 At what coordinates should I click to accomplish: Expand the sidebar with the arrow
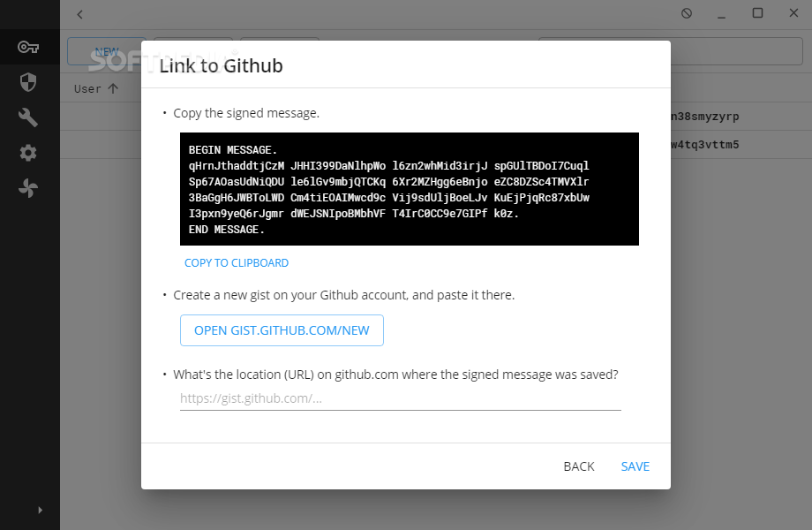41,511
